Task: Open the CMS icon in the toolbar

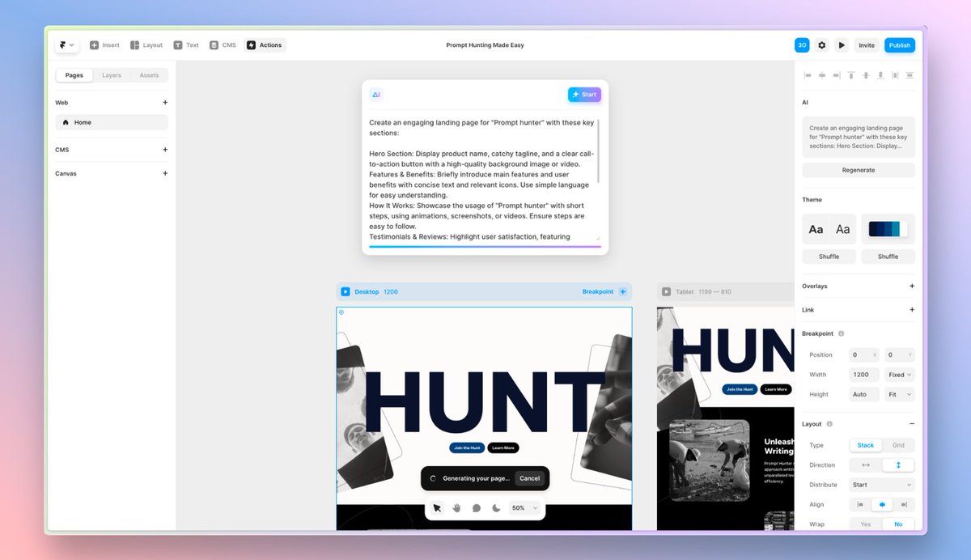Action: point(213,45)
